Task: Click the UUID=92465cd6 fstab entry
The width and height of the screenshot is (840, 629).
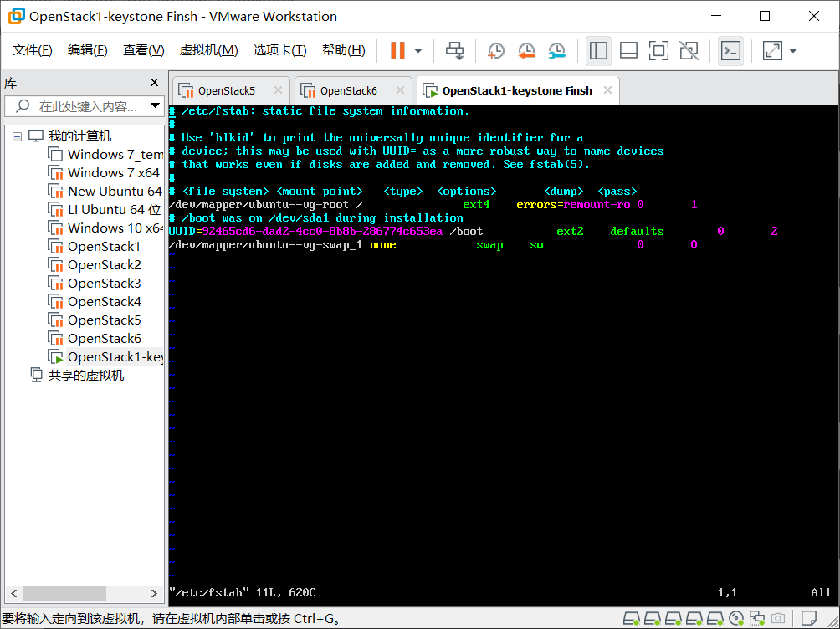Action: click(473, 232)
